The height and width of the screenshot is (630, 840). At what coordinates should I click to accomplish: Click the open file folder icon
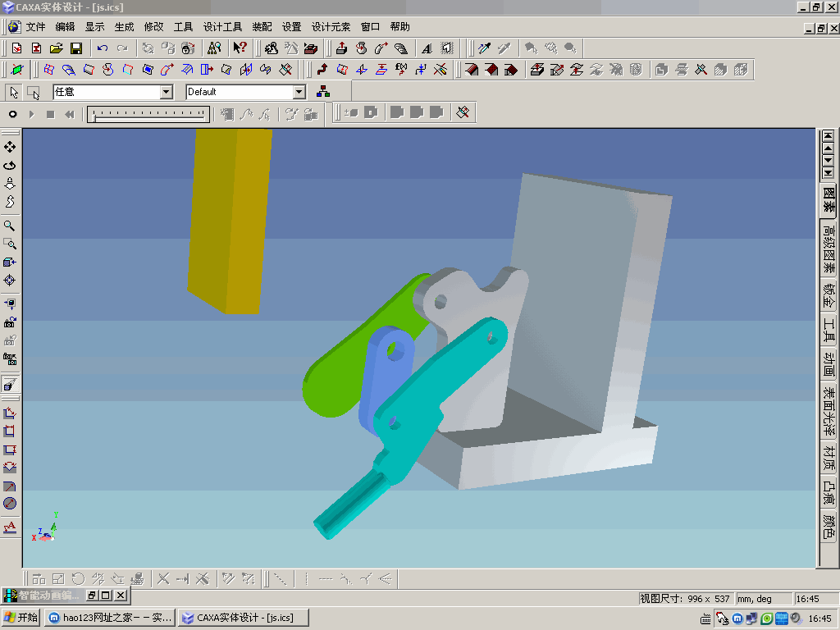[x=57, y=48]
